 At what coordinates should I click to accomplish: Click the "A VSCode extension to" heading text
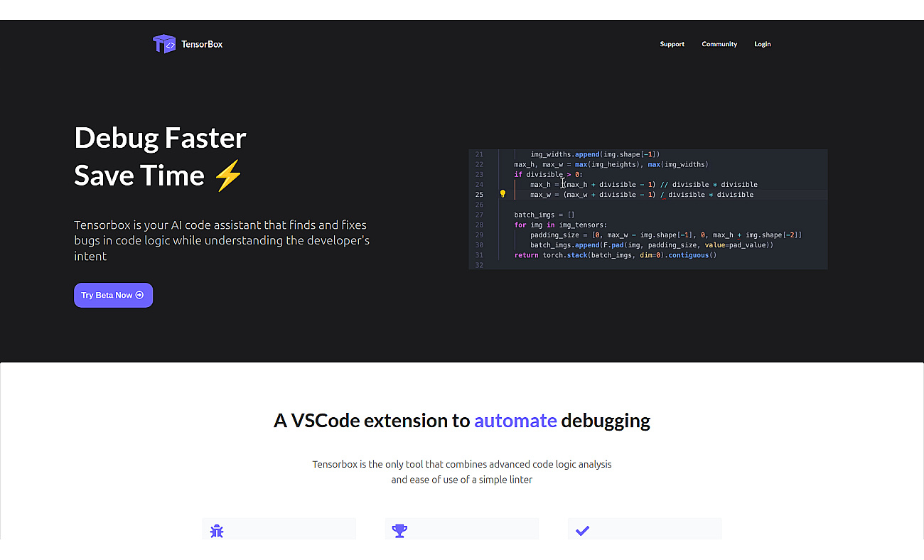pyautogui.click(x=372, y=421)
